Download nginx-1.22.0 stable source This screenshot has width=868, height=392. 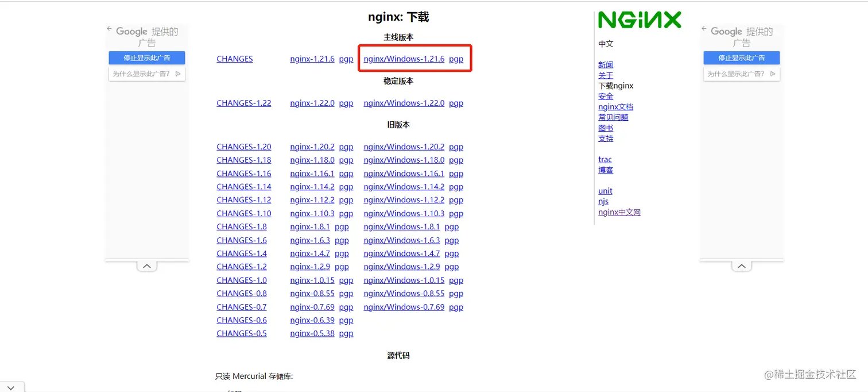click(312, 103)
